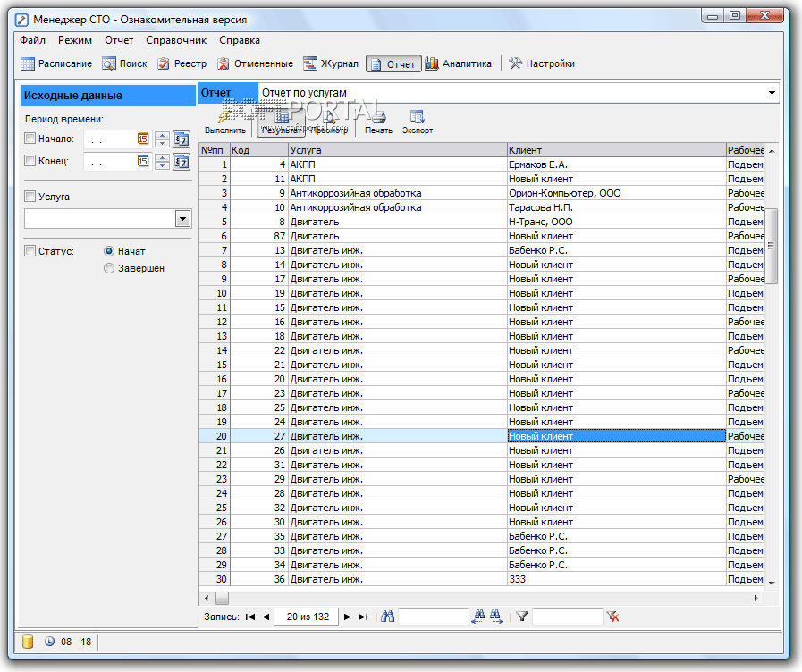The width and height of the screenshot is (802, 672).
Task: Open the Реестр registry section
Action: 182,63
